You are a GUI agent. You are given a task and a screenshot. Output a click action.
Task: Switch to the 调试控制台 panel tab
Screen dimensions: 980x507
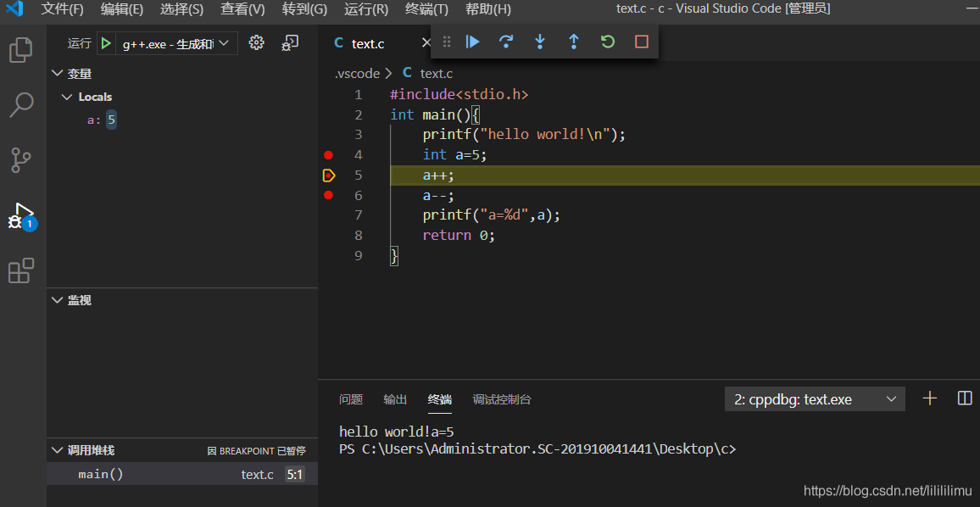tap(502, 399)
